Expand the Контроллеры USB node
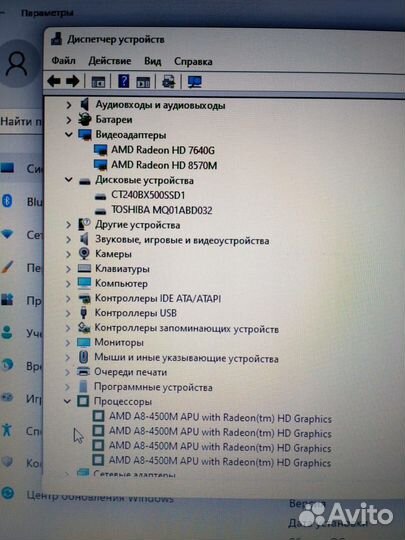Screen dimensions: 405x540 (x=68, y=313)
